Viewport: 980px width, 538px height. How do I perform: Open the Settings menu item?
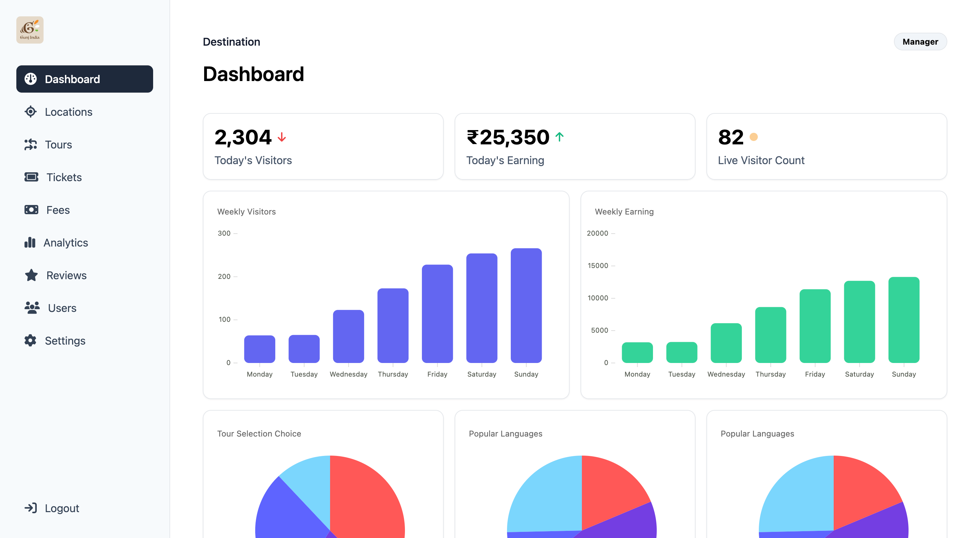click(65, 341)
